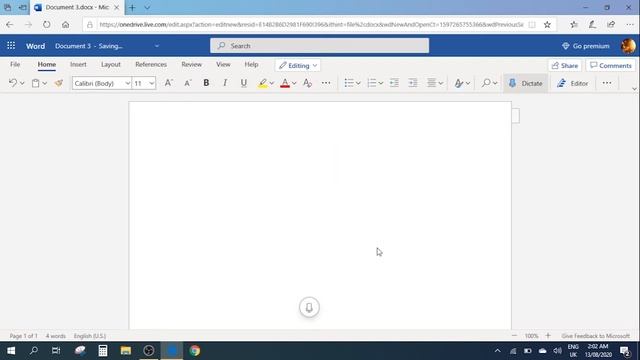
Task: Click the Undo icon
Action: tap(13, 83)
